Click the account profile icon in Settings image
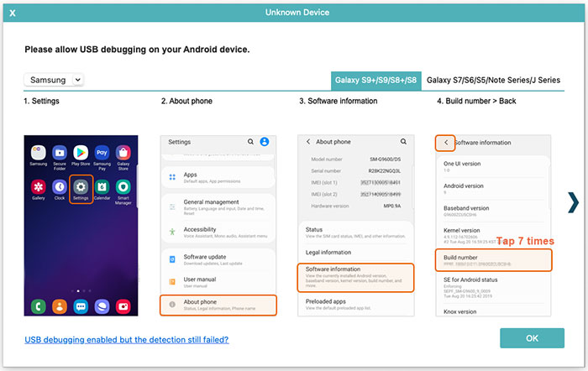Image resolution: width=588 pixels, height=371 pixels. pos(265,142)
